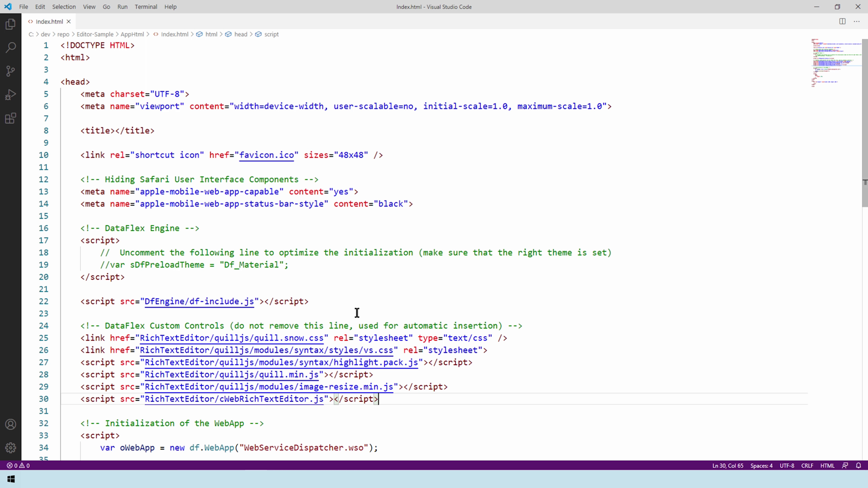This screenshot has width=868, height=488.
Task: Change Spaces: 4 indentation setting
Action: point(761,465)
